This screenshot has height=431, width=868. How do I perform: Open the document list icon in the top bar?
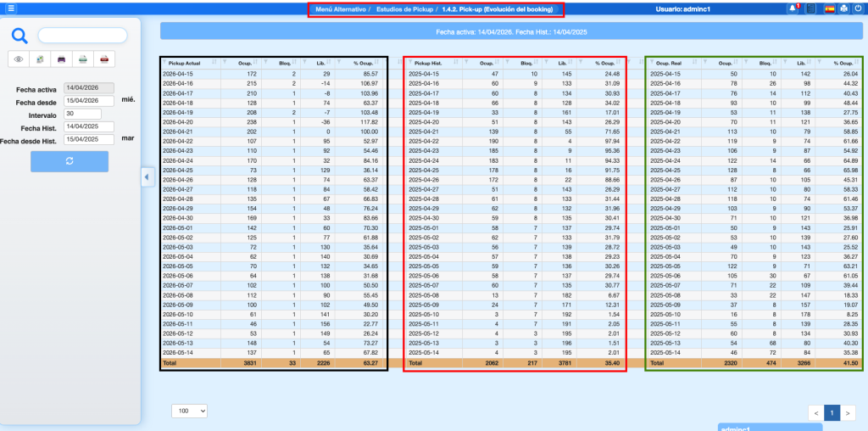pyautogui.click(x=811, y=9)
